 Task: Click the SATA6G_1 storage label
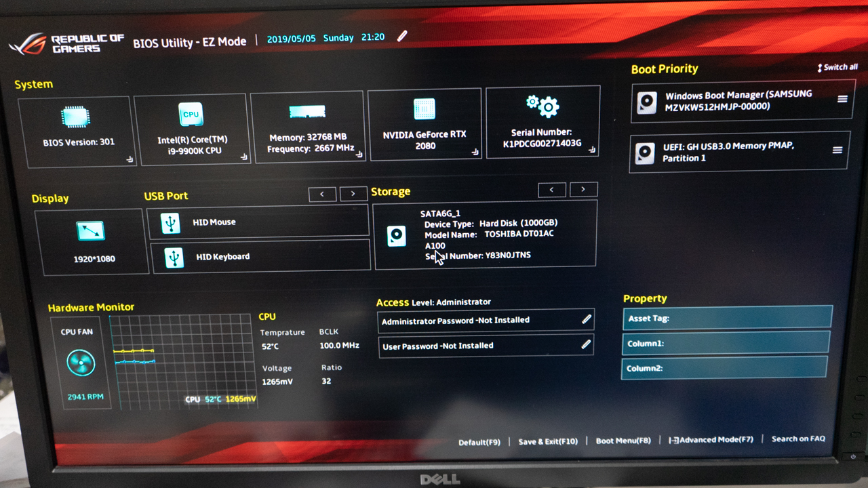coord(440,213)
